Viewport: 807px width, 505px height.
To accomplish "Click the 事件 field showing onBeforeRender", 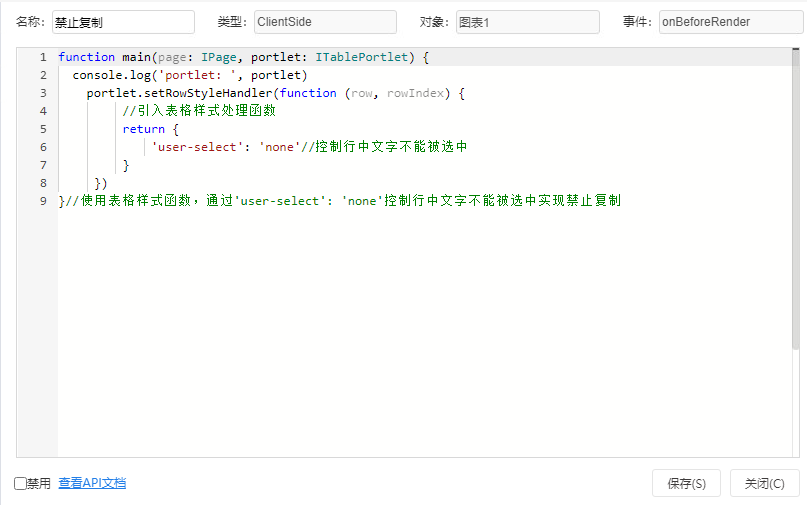I will click(731, 22).
